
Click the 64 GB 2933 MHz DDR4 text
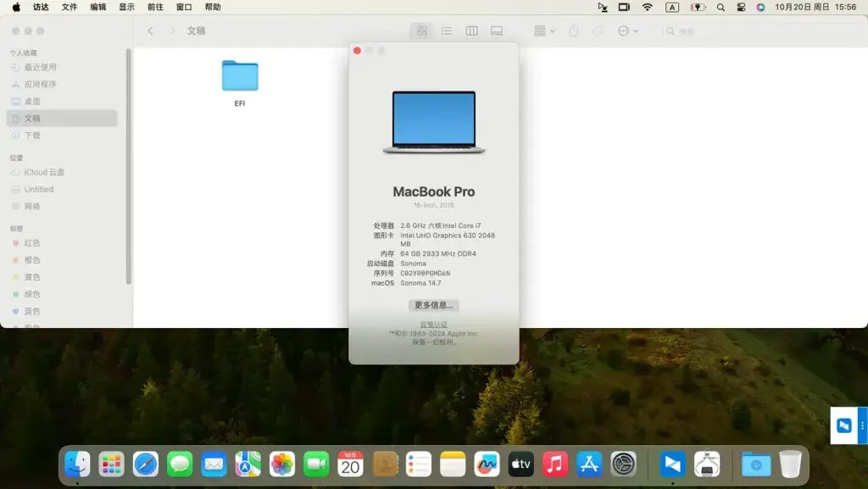438,254
